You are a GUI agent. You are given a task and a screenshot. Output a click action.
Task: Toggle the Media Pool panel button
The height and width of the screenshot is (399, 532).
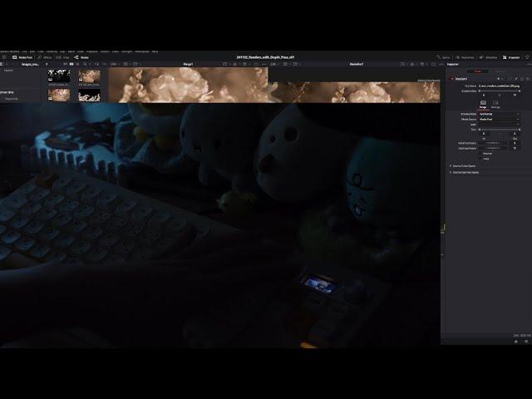(x=22, y=57)
